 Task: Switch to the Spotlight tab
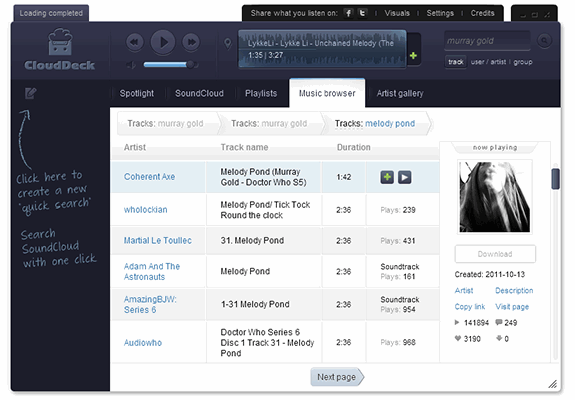(x=136, y=93)
